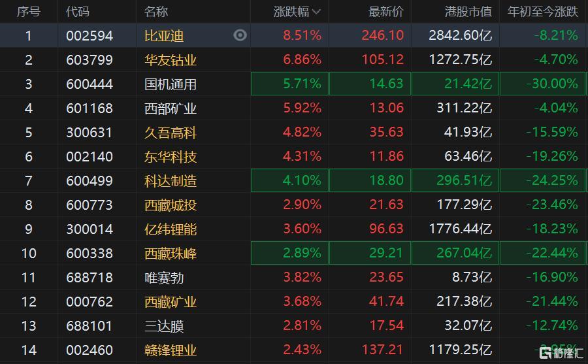Select stock code 688718 for 唯赛勃
The height and width of the screenshot is (364, 588).
click(x=90, y=278)
